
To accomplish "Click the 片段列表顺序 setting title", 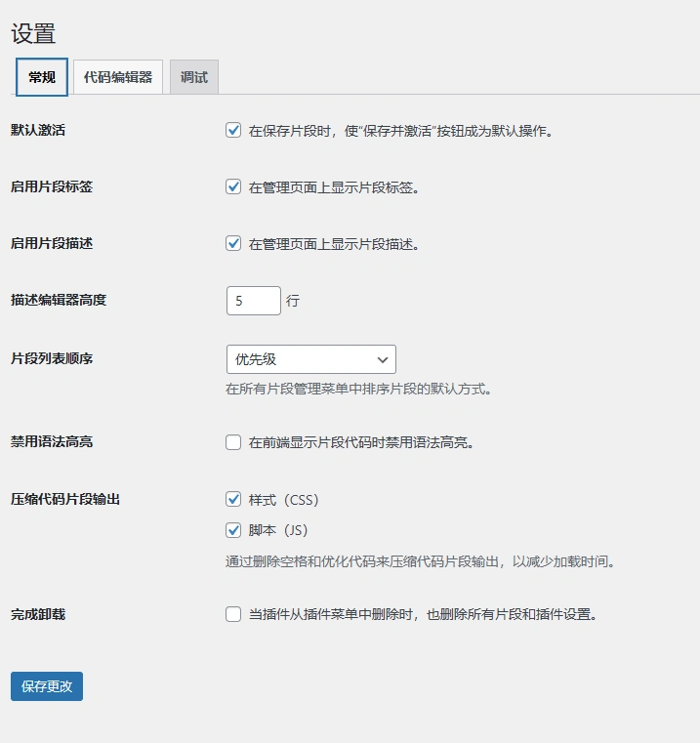I will [x=52, y=358].
